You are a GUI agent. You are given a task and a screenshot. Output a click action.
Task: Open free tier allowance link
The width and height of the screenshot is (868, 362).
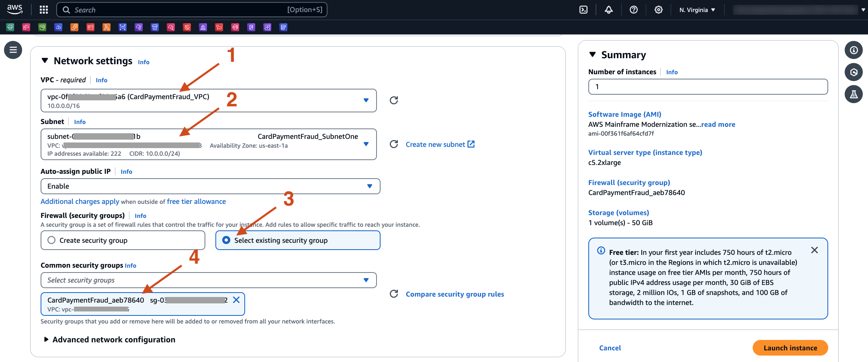pyautogui.click(x=197, y=201)
